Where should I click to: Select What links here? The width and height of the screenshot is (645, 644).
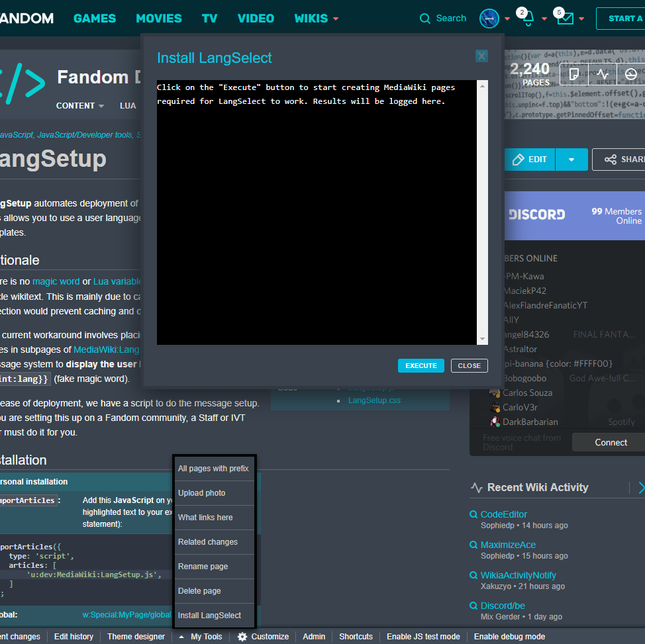(213, 518)
